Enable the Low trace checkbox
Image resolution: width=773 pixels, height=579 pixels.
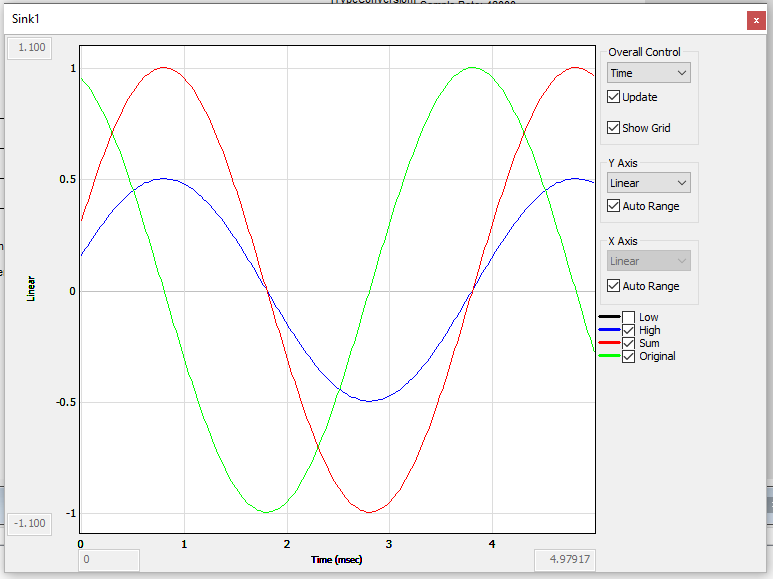click(628, 317)
